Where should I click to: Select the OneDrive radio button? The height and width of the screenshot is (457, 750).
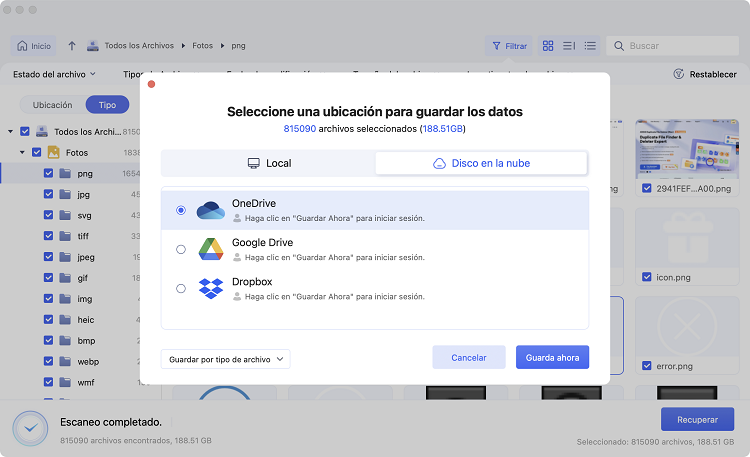coord(181,210)
